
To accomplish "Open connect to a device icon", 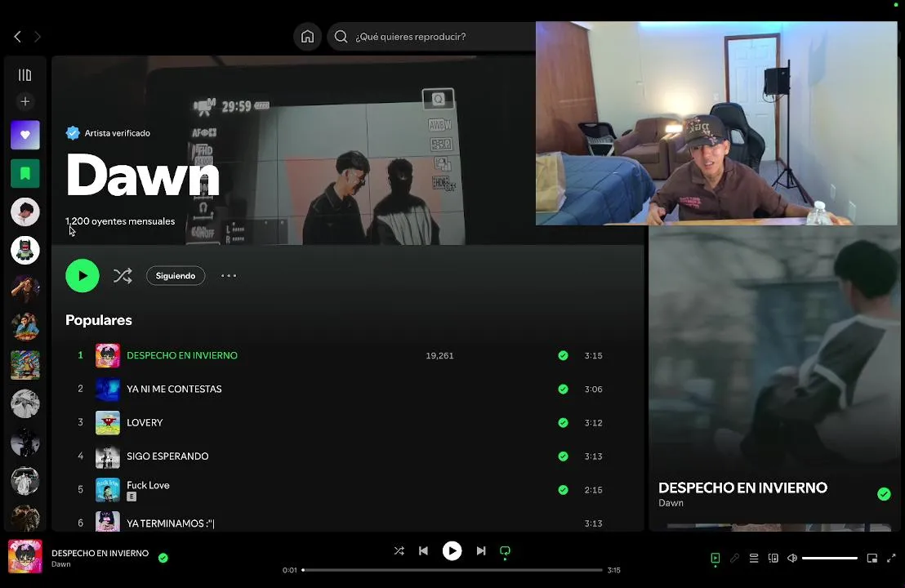I will click(x=773, y=558).
